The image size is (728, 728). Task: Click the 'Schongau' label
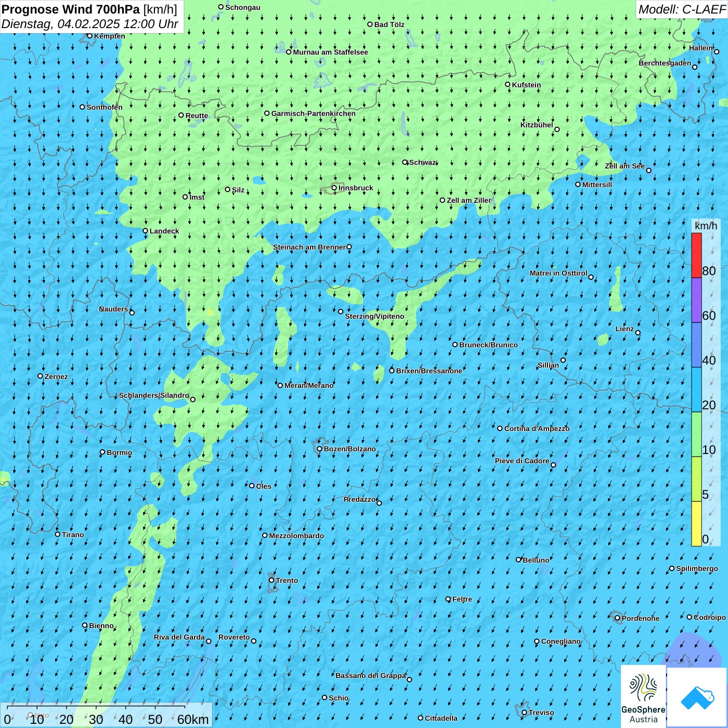coord(243,7)
